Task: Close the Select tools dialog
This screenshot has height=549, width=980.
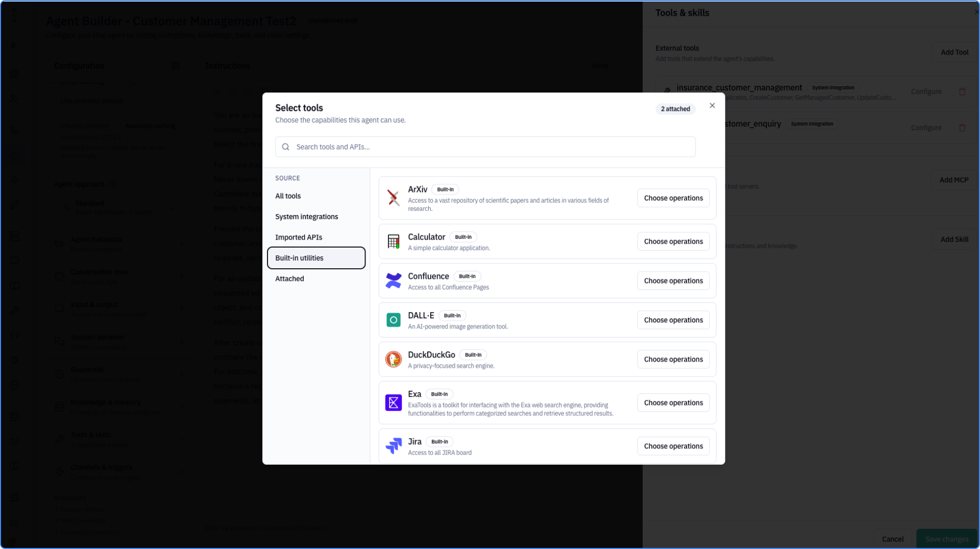Action: pos(712,106)
